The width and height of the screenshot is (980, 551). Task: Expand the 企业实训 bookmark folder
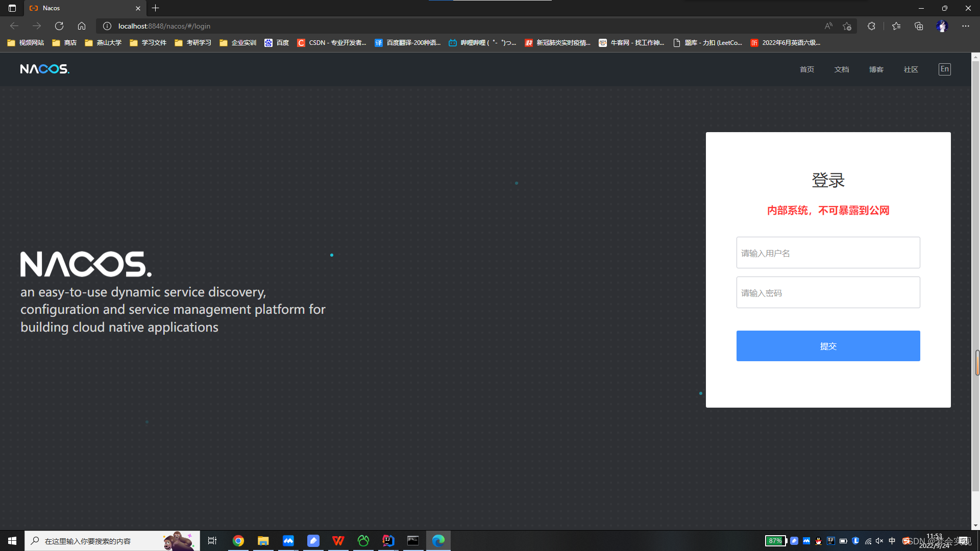point(238,43)
